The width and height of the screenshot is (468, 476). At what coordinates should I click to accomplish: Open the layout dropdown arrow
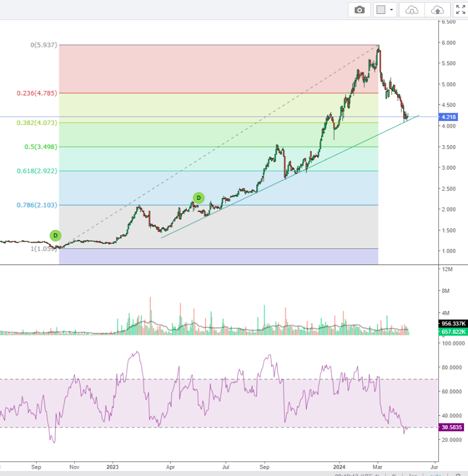coord(391,10)
